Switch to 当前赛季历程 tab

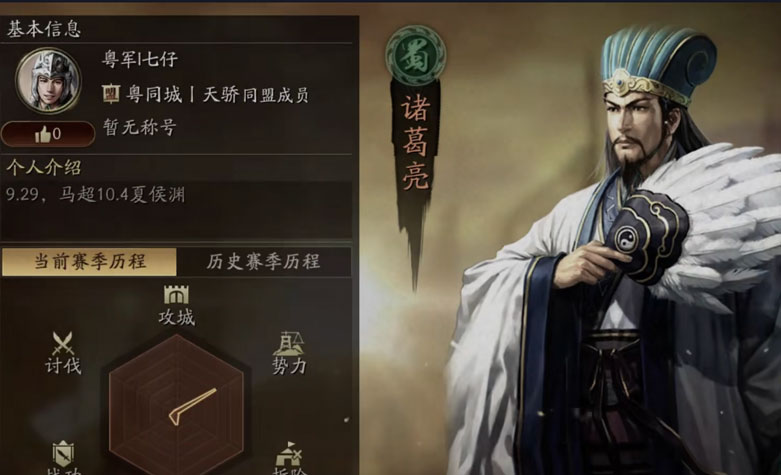pyautogui.click(x=89, y=261)
